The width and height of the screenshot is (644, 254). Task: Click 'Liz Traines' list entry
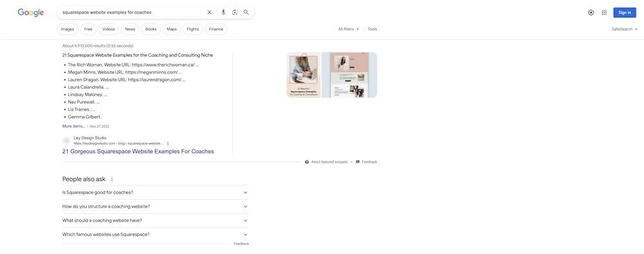click(81, 110)
